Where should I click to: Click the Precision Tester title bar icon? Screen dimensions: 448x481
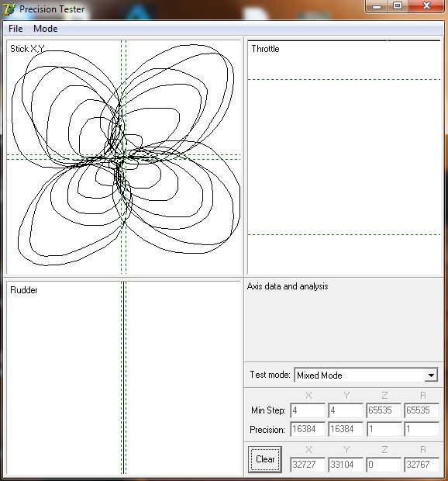click(9, 9)
